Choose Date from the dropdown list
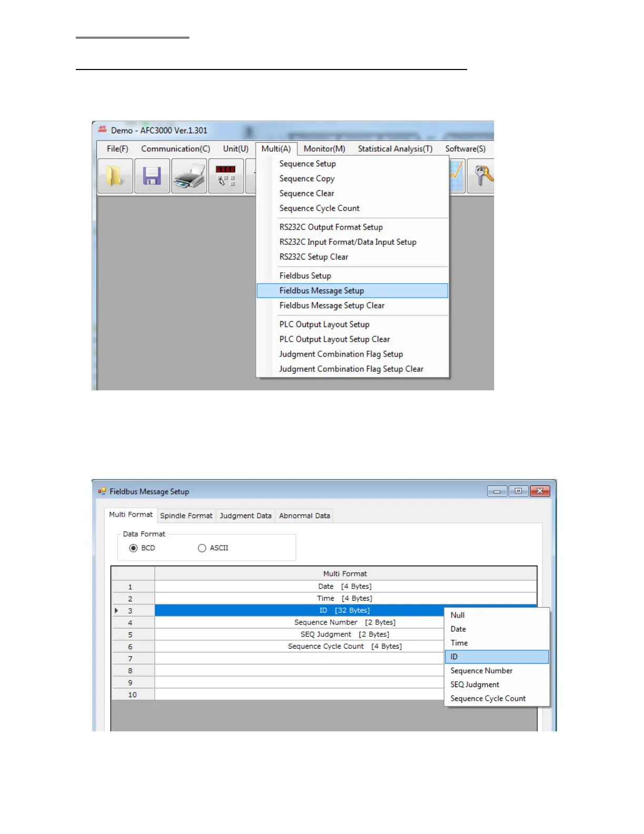Screen dimensions: 644x834 497,629
